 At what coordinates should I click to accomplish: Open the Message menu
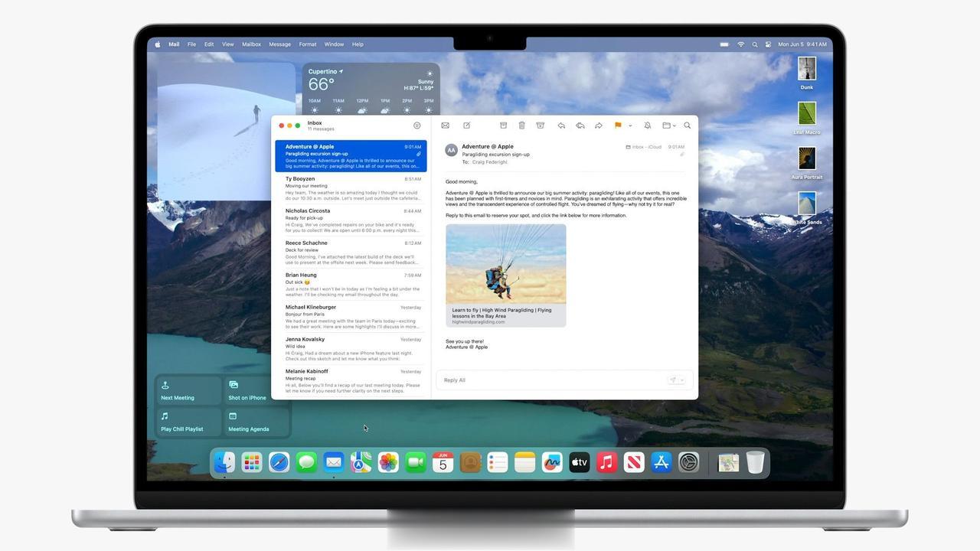click(x=279, y=44)
